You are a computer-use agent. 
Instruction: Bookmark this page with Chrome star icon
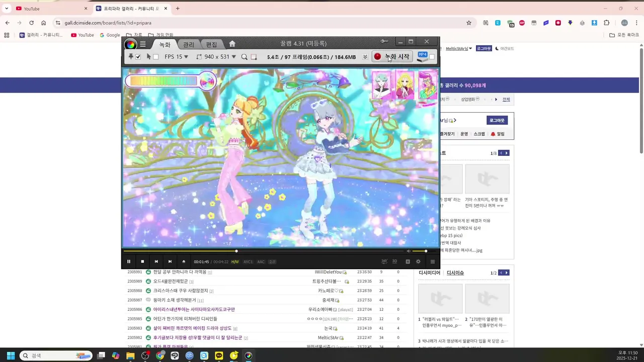point(469,23)
